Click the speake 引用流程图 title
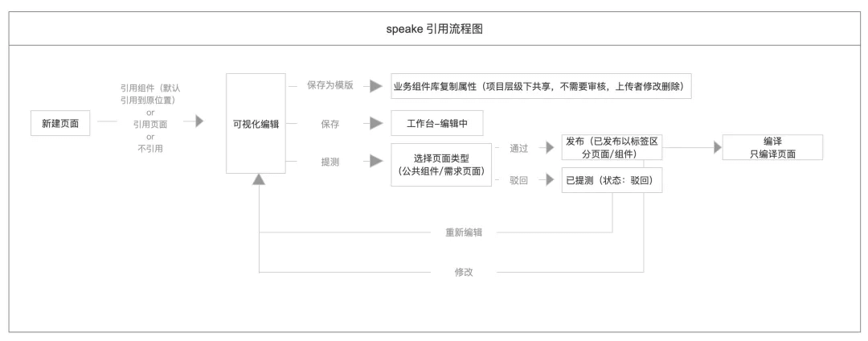The width and height of the screenshot is (868, 341). point(435,29)
